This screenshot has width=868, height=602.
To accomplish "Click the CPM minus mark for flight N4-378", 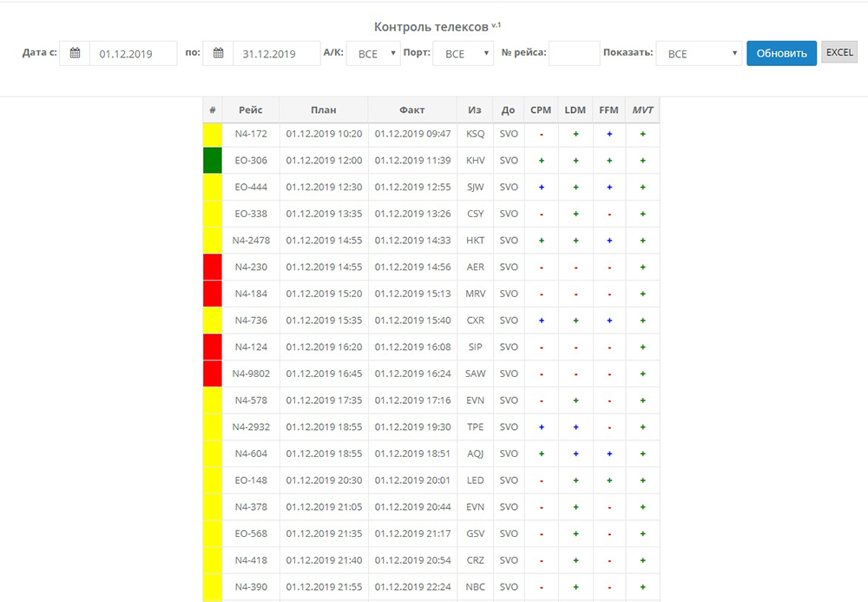I will 542,507.
